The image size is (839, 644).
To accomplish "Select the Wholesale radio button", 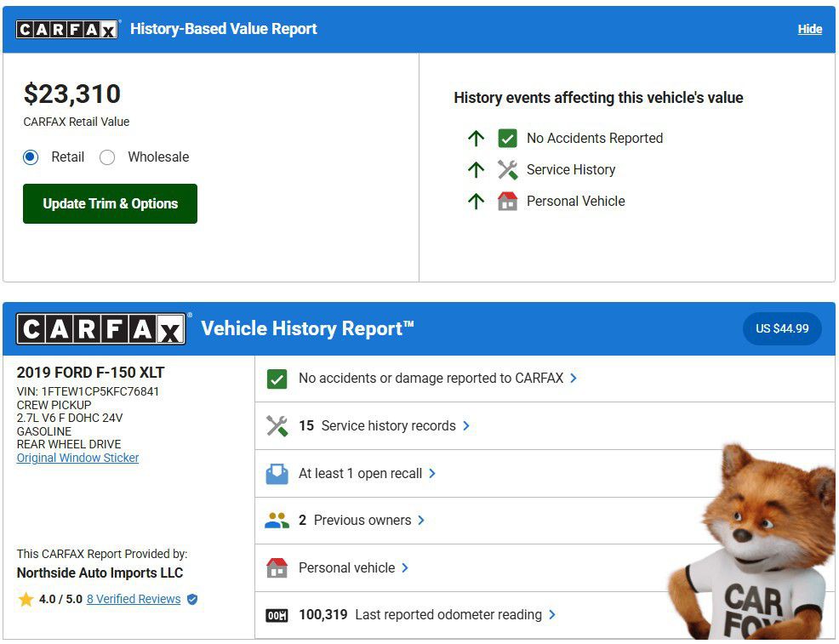I will pyautogui.click(x=108, y=157).
